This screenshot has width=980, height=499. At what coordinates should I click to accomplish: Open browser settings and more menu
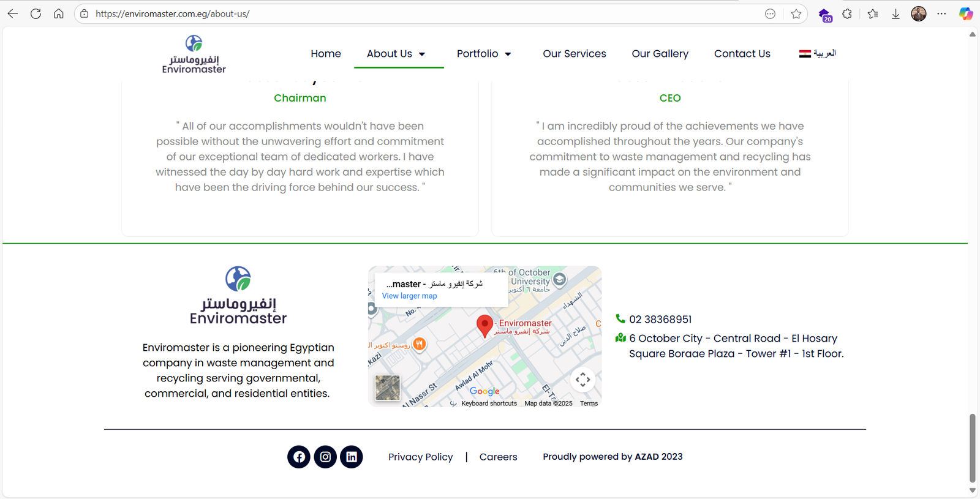pos(941,13)
